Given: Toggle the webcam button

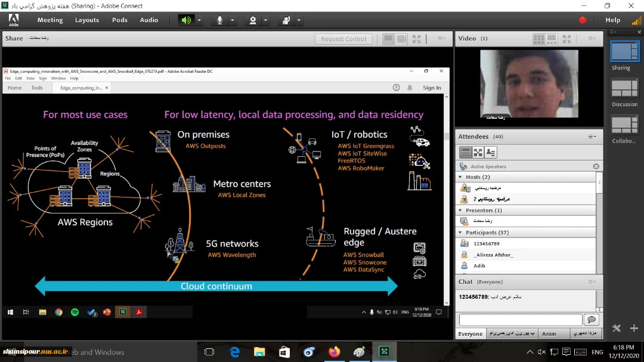Looking at the screenshot, I should (253, 20).
